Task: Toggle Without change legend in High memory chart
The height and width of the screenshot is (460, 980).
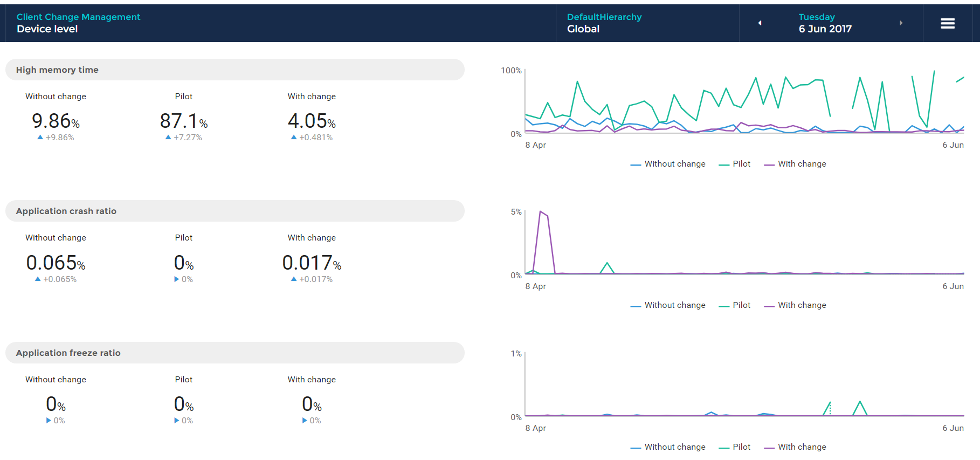Action: pyautogui.click(x=668, y=164)
